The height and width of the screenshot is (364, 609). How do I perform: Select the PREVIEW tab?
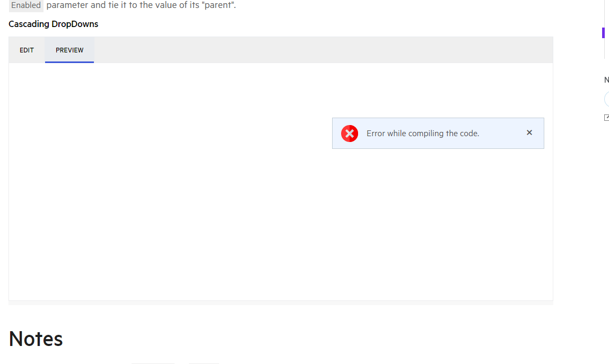(69, 50)
